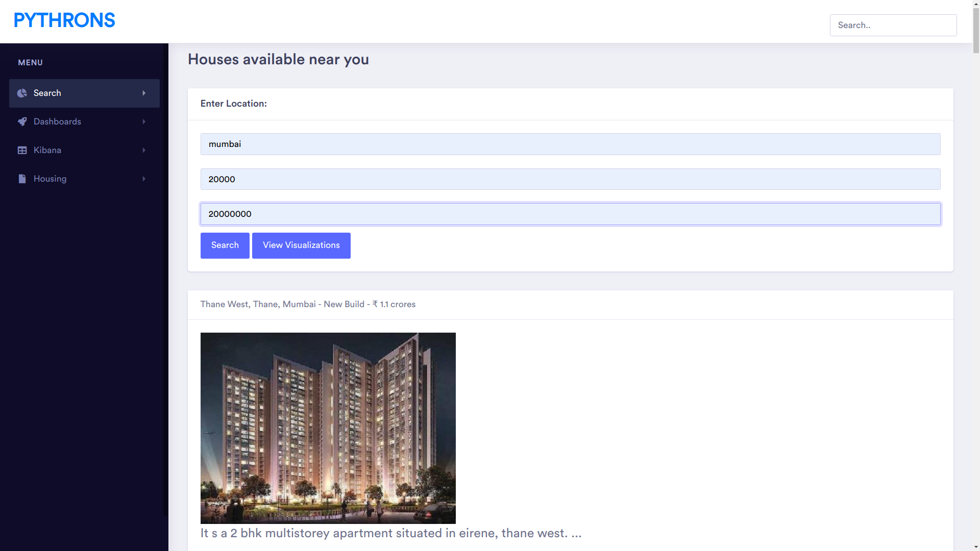Click the top-right Search.. box
980x551 pixels.
pos(893,25)
